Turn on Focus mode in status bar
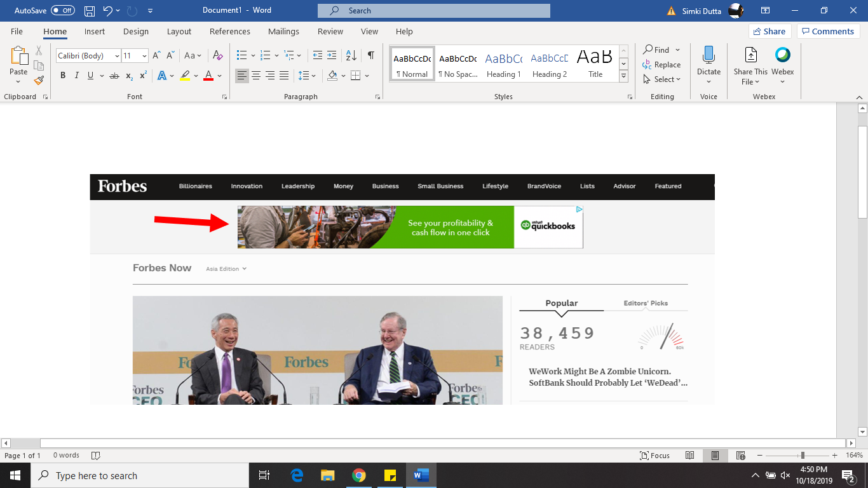This screenshot has height=488, width=868. pos(655,456)
